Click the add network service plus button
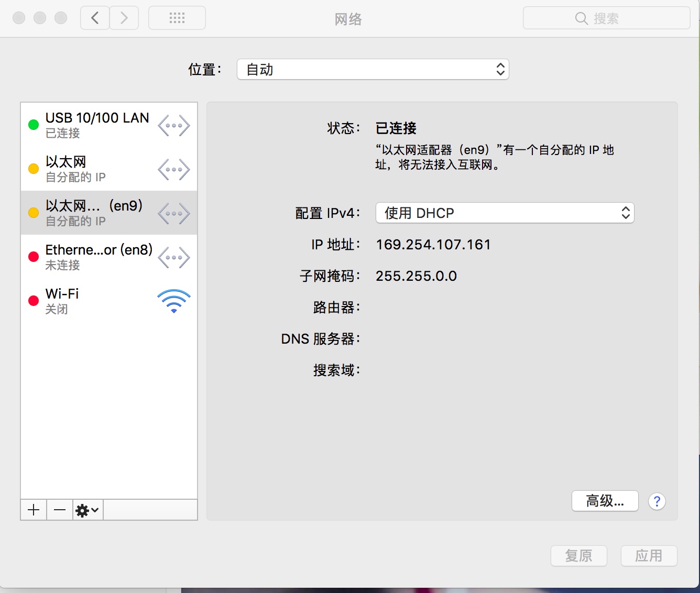The height and width of the screenshot is (593, 700). [x=34, y=510]
